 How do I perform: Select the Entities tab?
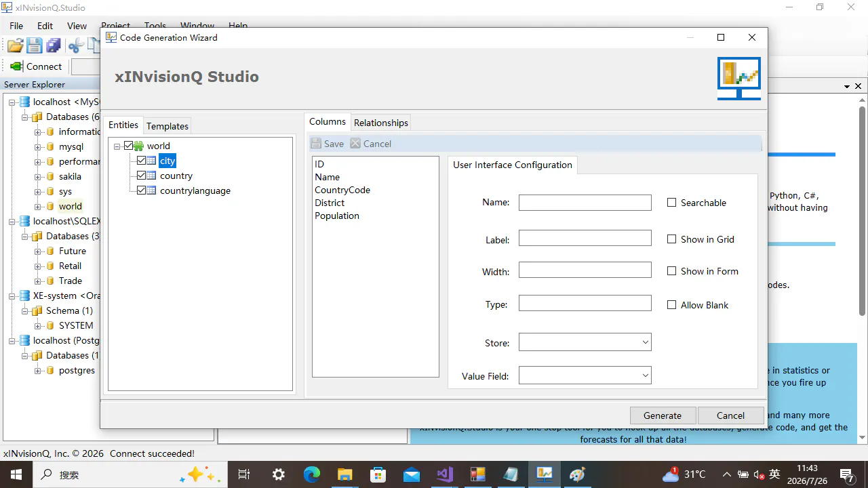(x=123, y=125)
